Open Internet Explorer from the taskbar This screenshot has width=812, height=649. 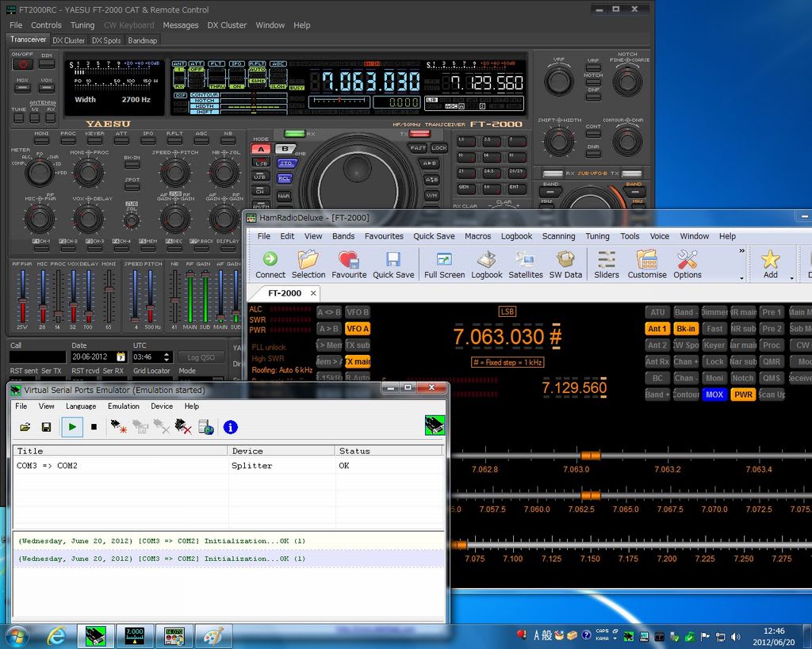coord(56,636)
